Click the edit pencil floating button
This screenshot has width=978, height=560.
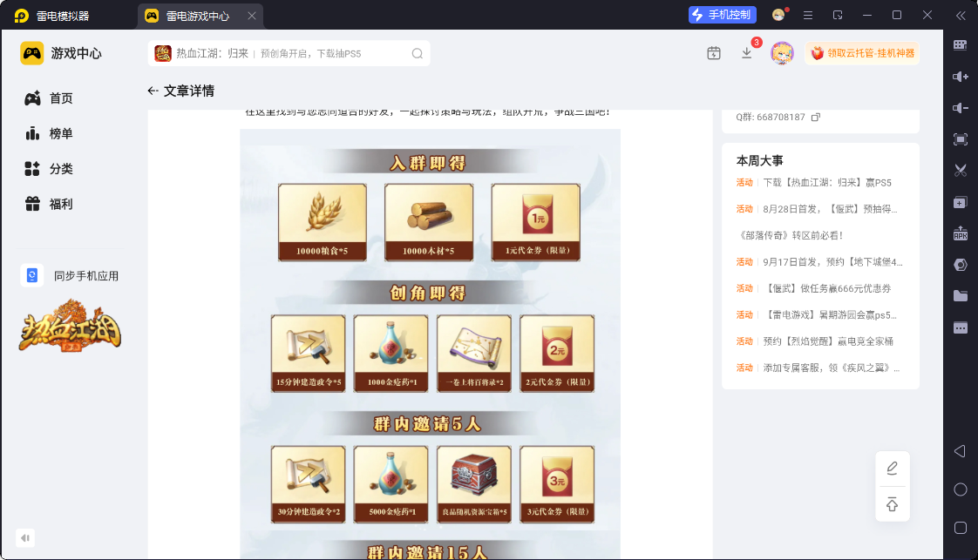click(x=893, y=469)
